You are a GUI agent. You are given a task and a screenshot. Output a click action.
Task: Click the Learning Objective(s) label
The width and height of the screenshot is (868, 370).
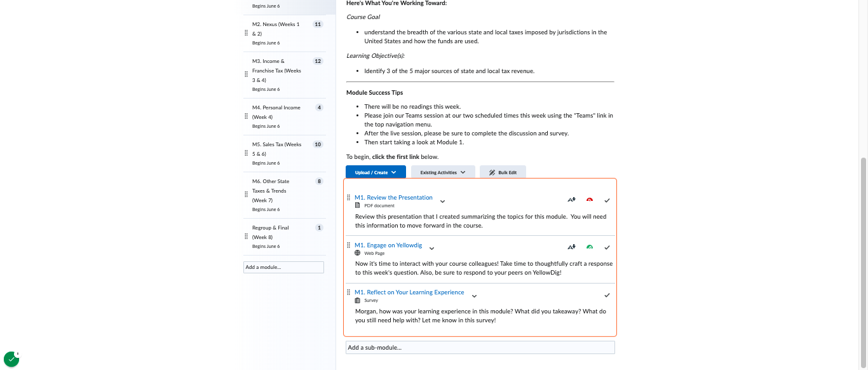376,56
